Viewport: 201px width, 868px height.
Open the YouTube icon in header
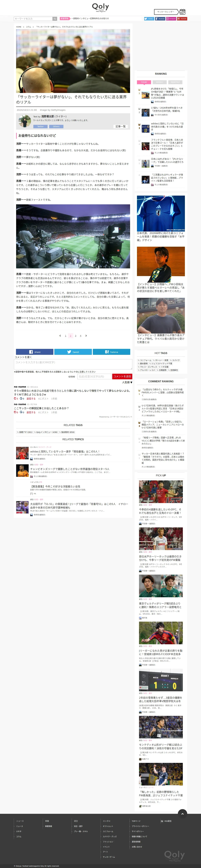[182, 19]
